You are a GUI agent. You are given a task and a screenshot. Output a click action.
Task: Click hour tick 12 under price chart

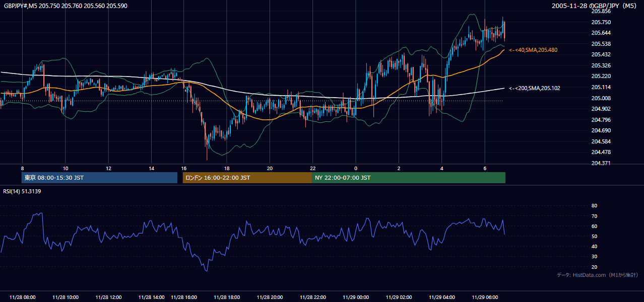[x=108, y=168]
